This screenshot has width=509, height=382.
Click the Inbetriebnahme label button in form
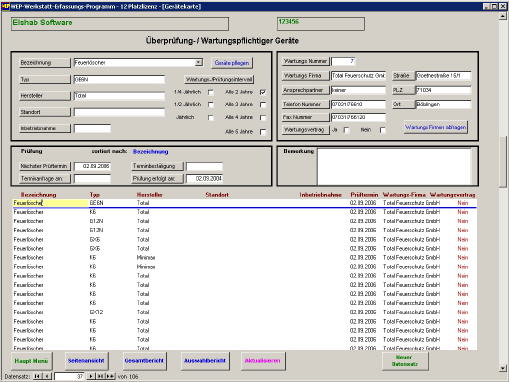tap(44, 128)
